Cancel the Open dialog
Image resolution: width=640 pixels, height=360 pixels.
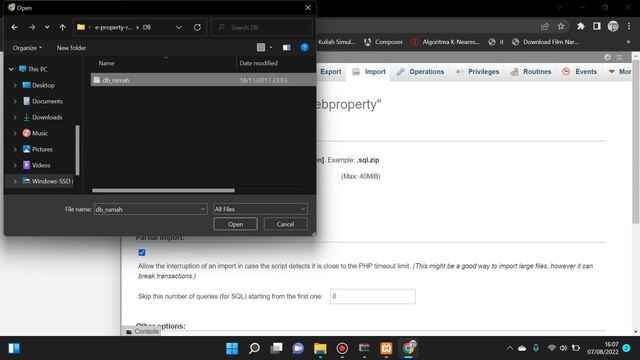[285, 224]
